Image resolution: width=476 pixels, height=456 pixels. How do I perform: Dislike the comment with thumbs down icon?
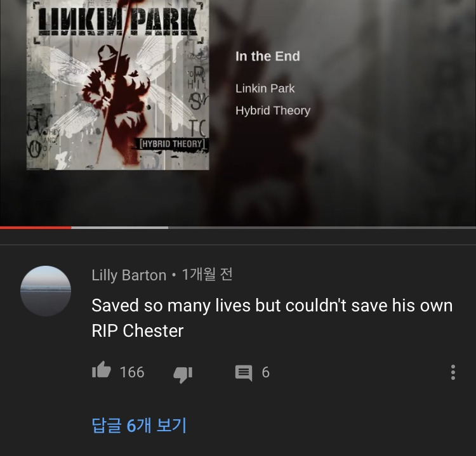183,375
